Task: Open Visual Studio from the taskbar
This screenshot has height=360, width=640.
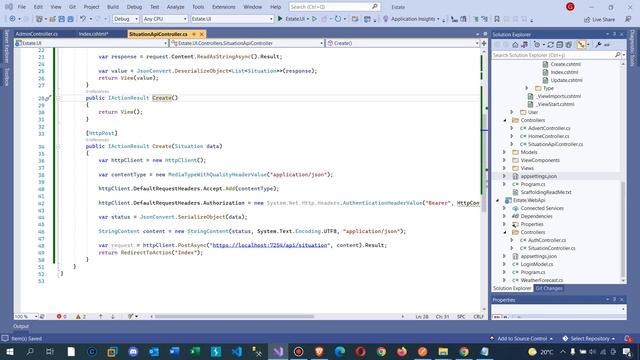Action: pos(278,351)
